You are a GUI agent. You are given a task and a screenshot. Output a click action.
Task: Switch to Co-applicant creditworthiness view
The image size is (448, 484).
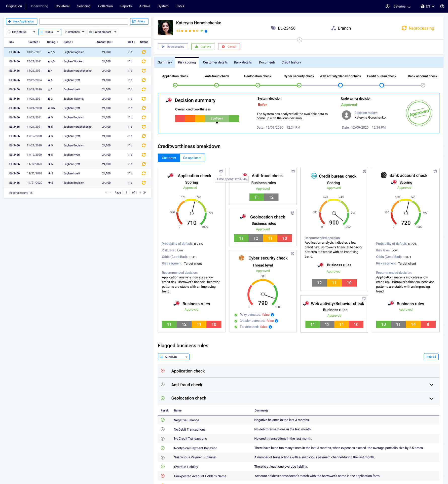point(192,158)
